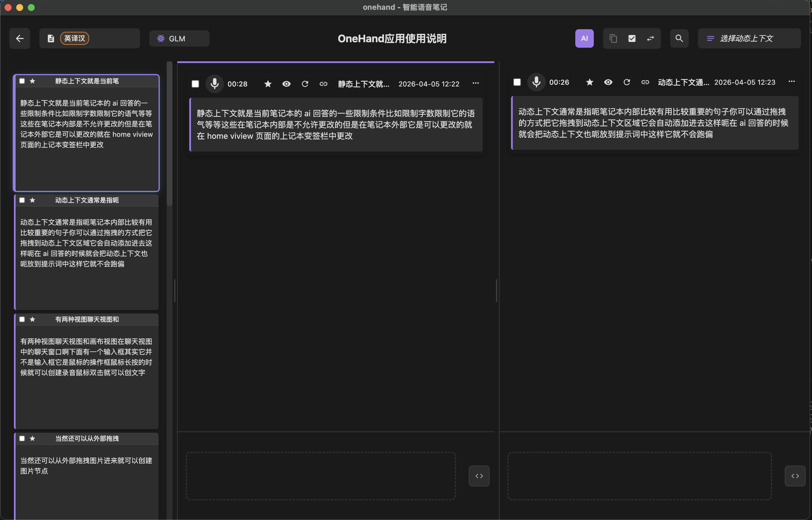812x520 pixels.
Task: Toggle visibility eye on 00:28 node
Action: 286,84
